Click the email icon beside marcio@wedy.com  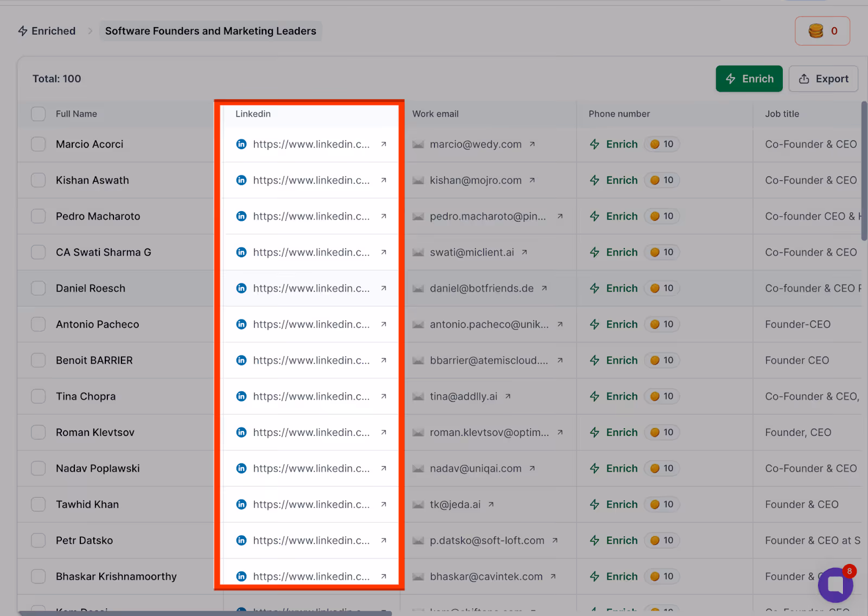point(418,144)
